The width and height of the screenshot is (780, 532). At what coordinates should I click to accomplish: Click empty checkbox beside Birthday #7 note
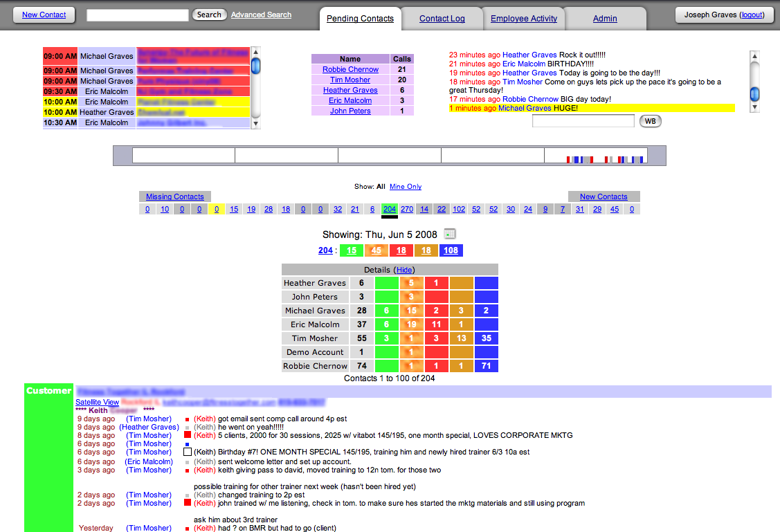click(x=188, y=452)
